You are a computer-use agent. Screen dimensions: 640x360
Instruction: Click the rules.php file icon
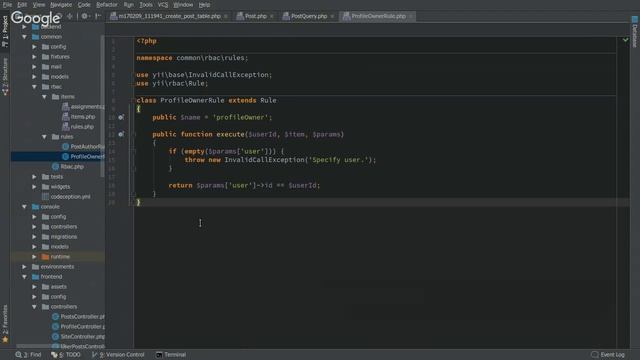[65, 127]
